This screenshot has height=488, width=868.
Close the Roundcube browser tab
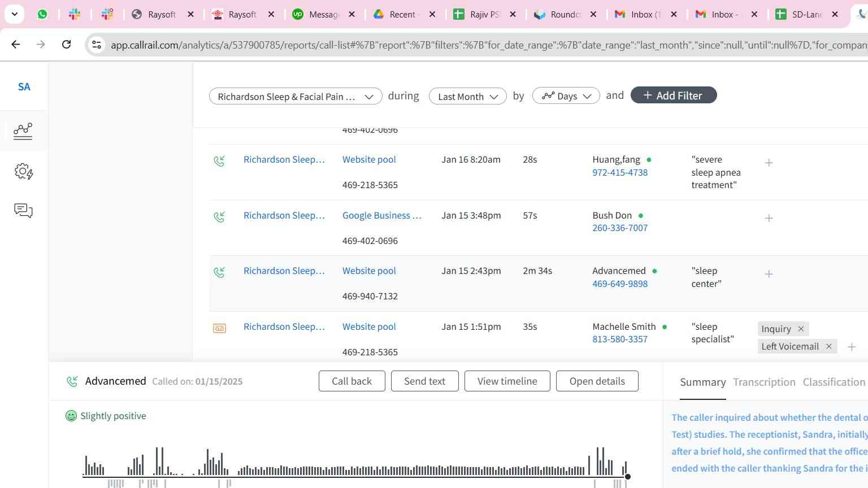[593, 14]
